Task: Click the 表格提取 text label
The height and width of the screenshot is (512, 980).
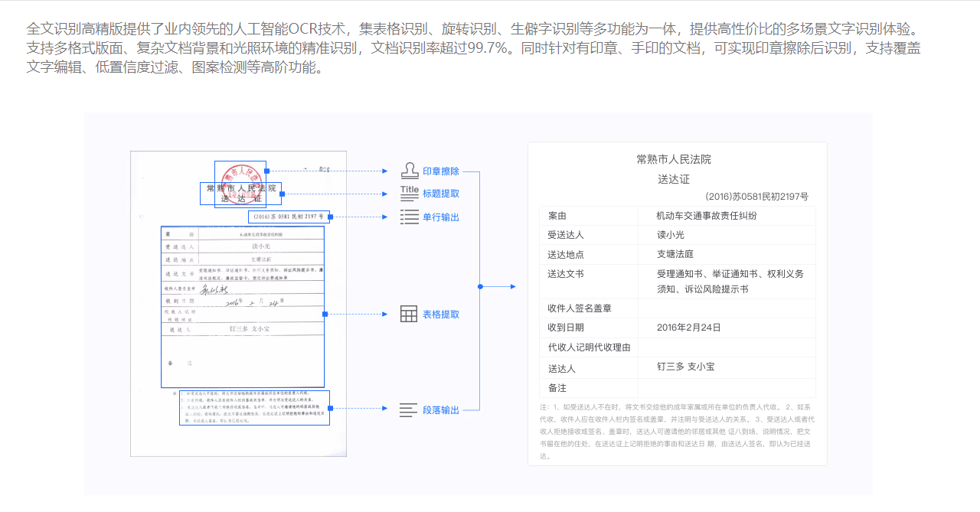Action: pyautogui.click(x=441, y=315)
